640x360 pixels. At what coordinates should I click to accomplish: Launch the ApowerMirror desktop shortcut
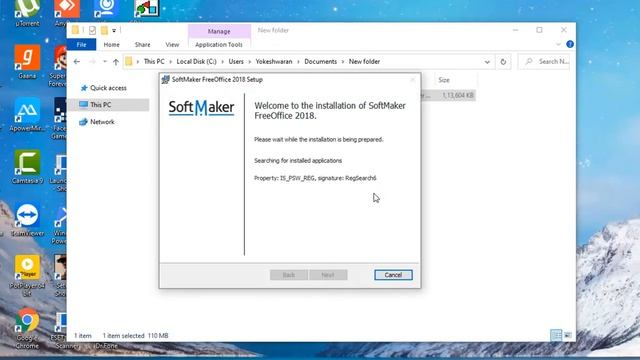coord(27,115)
